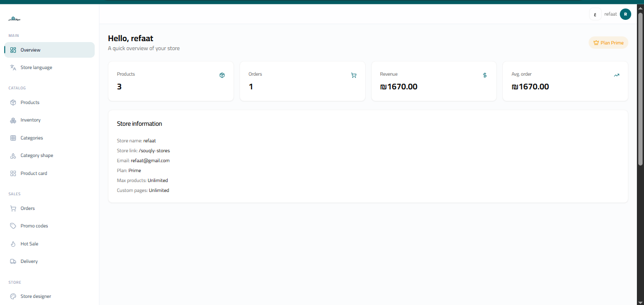Open Product card settings
The height and width of the screenshot is (305, 644).
tap(50, 174)
